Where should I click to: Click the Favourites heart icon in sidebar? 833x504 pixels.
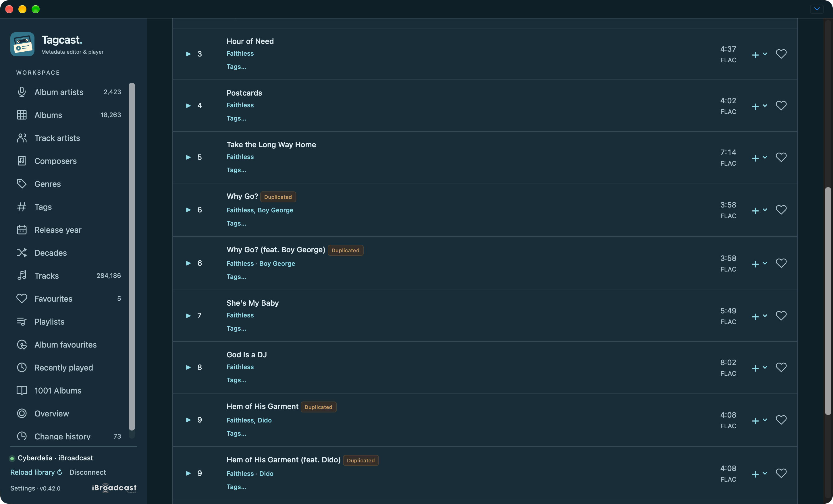click(22, 298)
